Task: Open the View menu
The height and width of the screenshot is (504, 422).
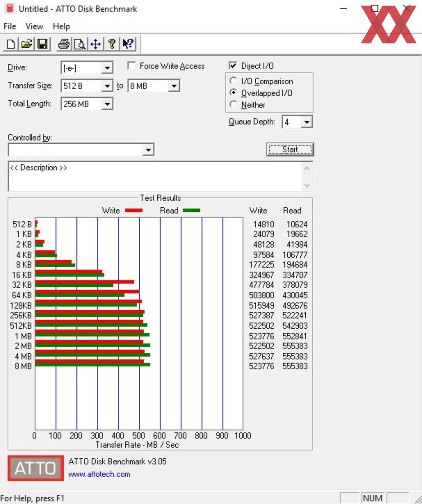Action: click(x=34, y=26)
